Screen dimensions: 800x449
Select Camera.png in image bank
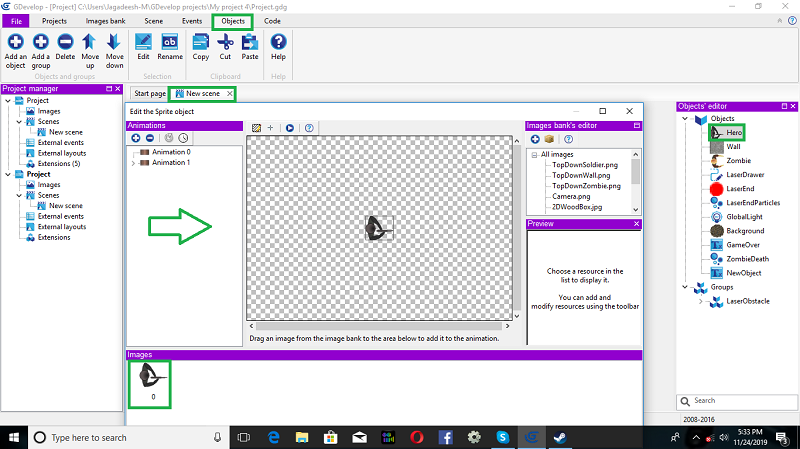coord(571,196)
